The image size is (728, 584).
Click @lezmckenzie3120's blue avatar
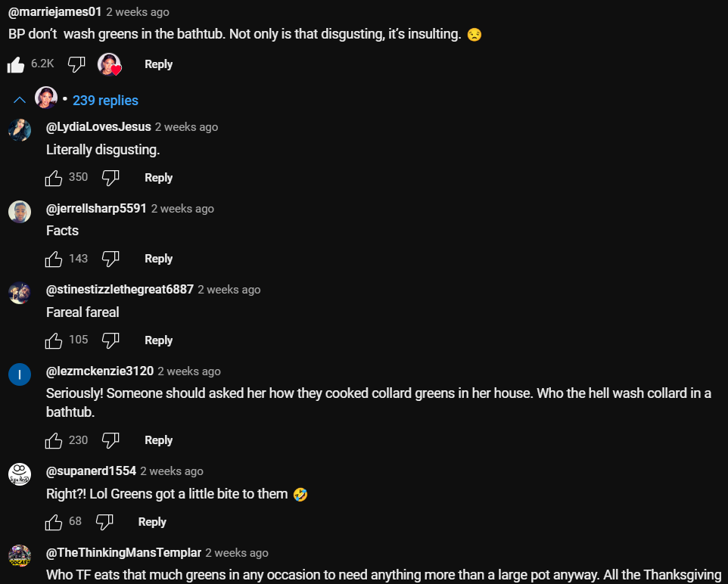coord(20,374)
